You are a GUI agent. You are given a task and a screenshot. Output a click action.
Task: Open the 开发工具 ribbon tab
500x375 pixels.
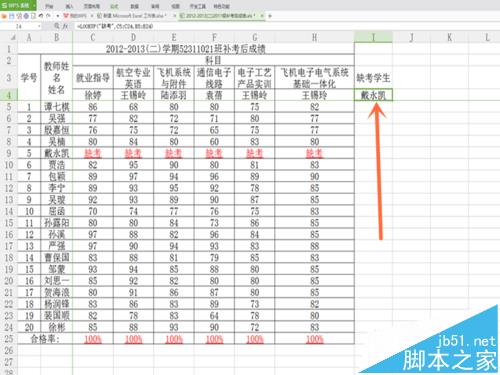tap(198, 6)
